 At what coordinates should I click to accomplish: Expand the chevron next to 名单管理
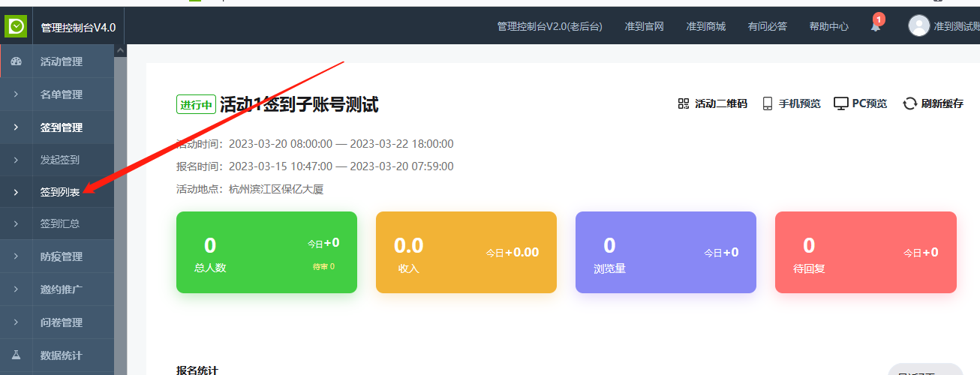click(16, 94)
